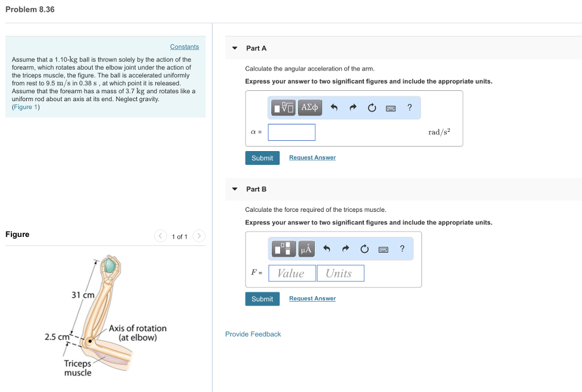
Task: Open the μÅ units palette in Part B
Action: pos(306,248)
